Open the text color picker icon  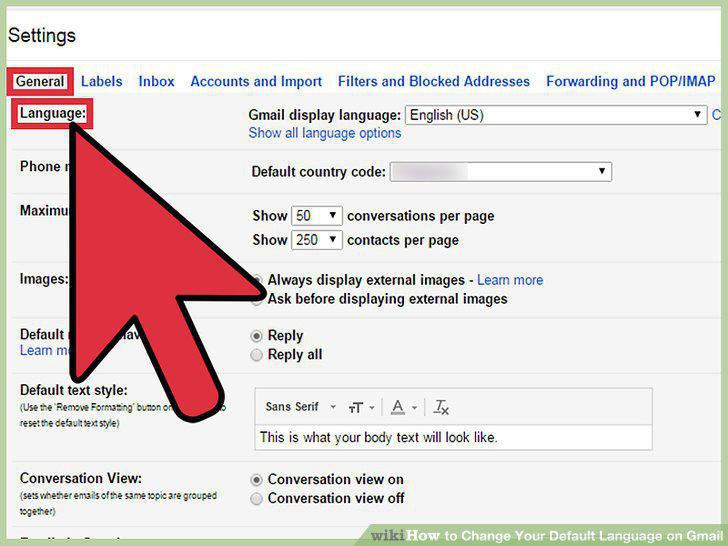[x=397, y=407]
